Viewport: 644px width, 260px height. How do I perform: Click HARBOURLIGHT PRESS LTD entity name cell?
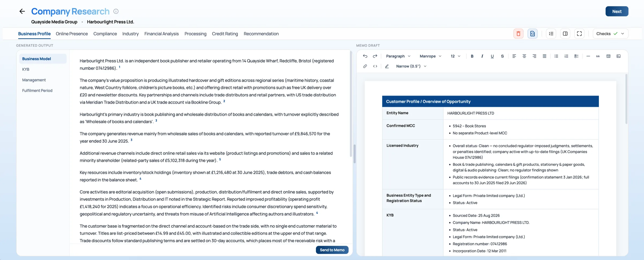pyautogui.click(x=521, y=113)
